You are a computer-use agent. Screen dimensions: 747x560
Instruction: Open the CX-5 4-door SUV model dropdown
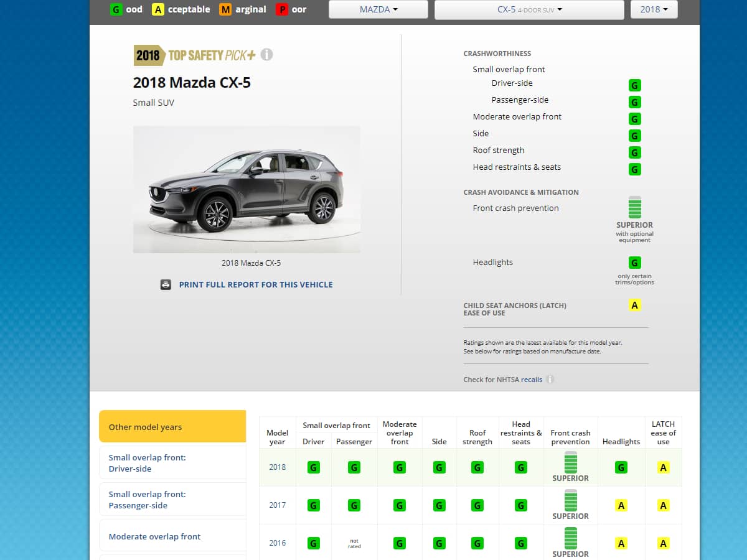coord(529,9)
